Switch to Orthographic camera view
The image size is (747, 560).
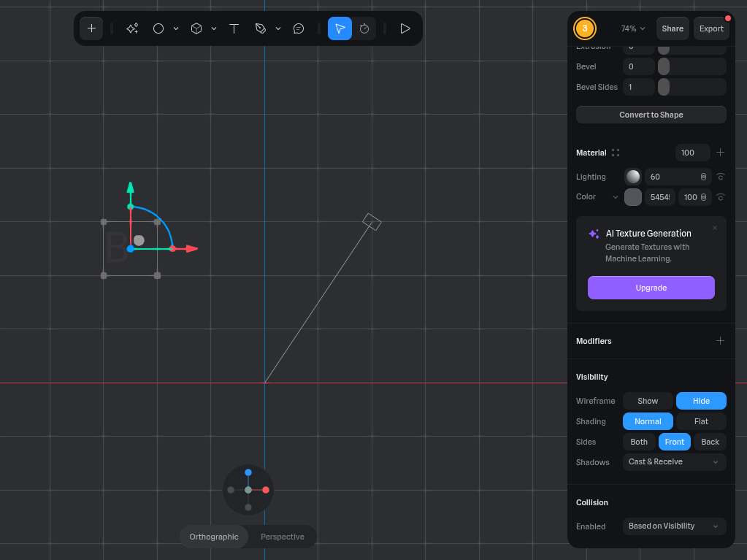pyautogui.click(x=214, y=537)
